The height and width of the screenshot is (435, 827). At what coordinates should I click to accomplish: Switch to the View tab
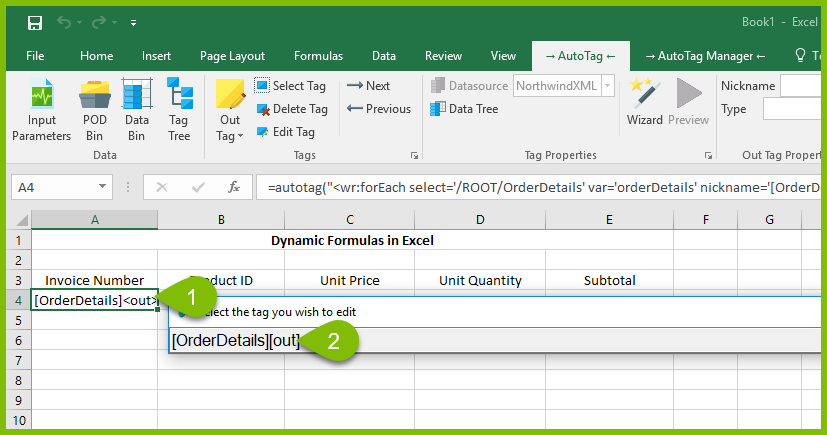pos(503,56)
